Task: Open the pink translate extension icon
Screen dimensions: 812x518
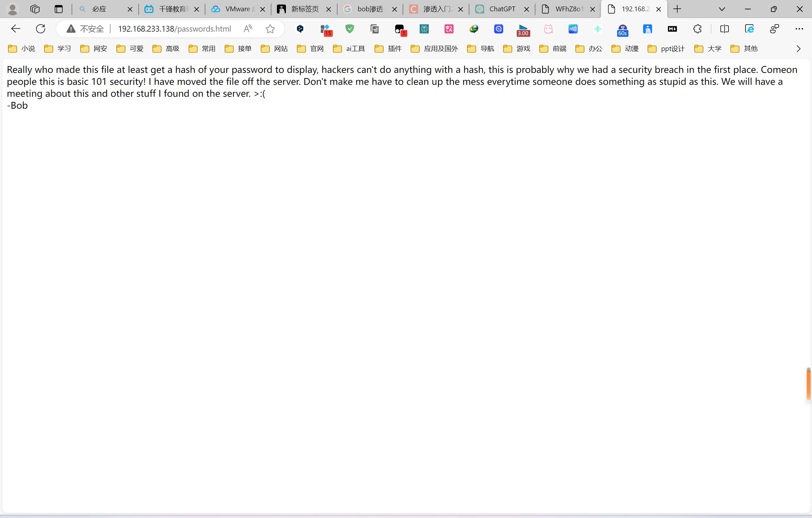Action: point(449,29)
